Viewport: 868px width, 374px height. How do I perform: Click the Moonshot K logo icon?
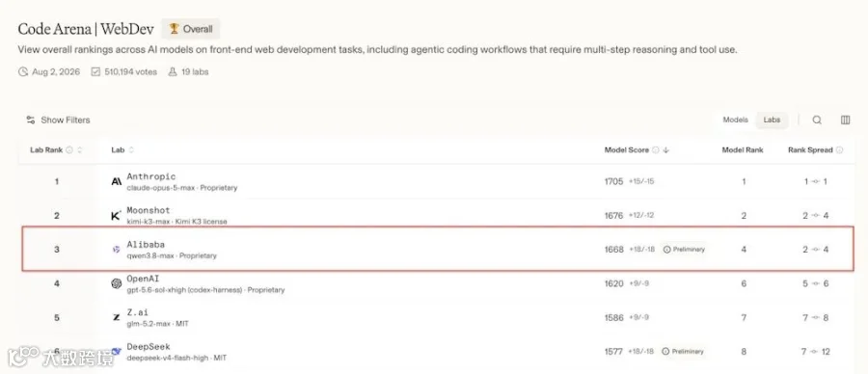pos(117,216)
